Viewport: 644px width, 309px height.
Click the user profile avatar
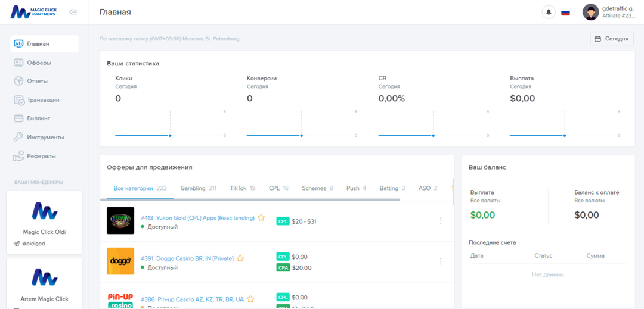click(590, 12)
